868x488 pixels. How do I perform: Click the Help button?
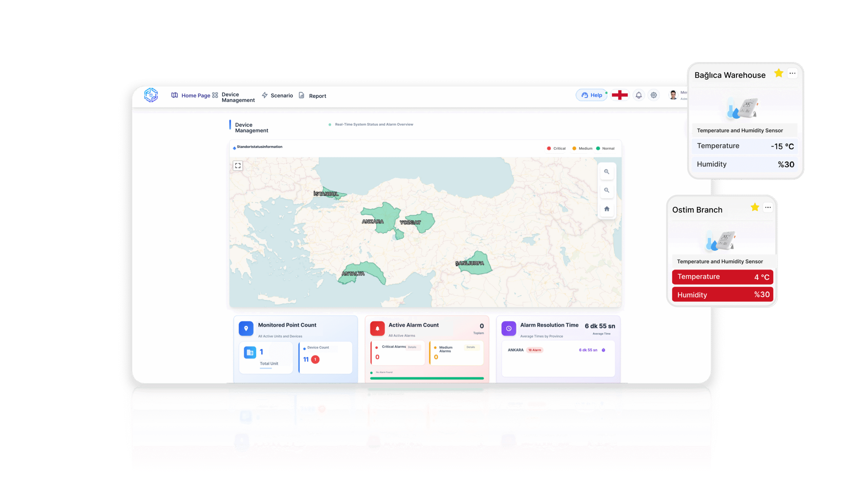592,95
